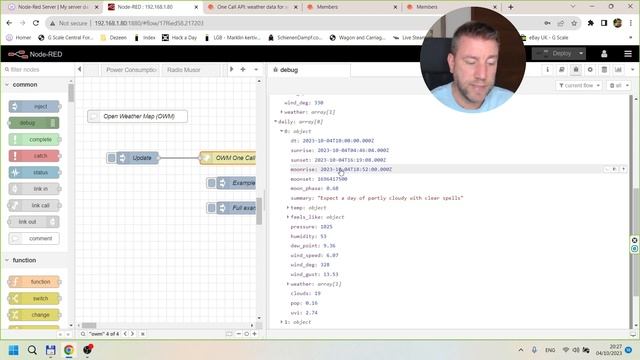Select the switch node in palette

[x=34, y=298]
